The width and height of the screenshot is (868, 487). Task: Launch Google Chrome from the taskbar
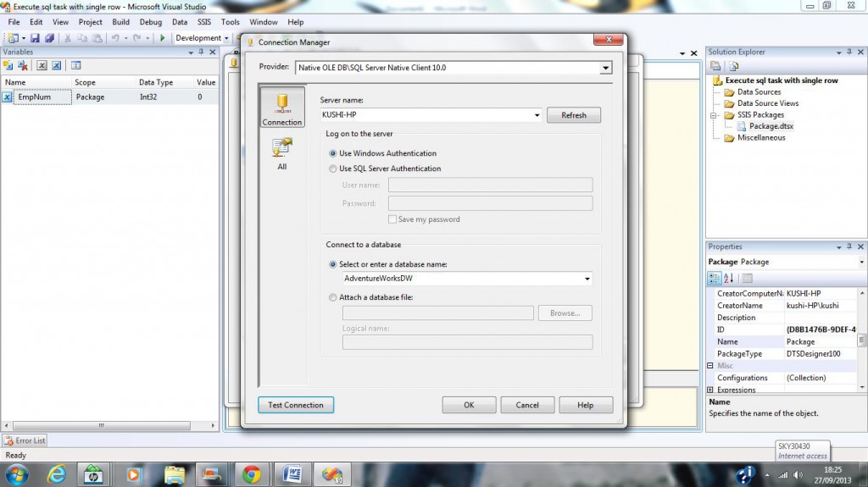pos(251,474)
